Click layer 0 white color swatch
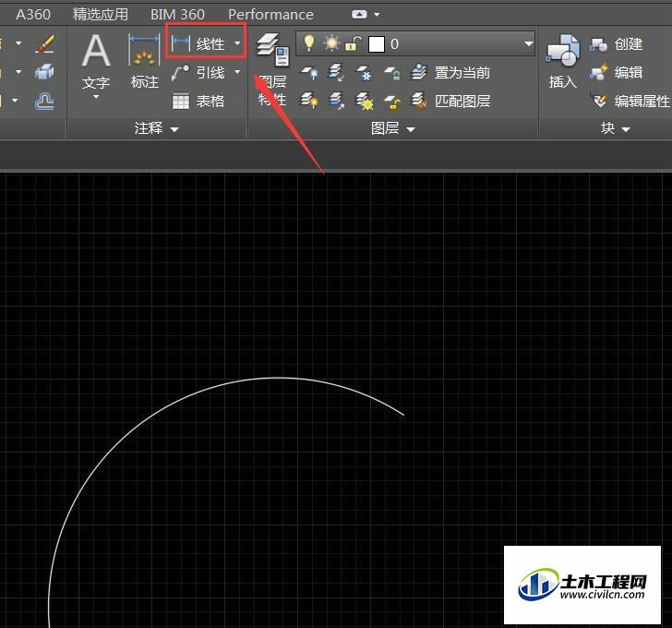This screenshot has width=672, height=628. pyautogui.click(x=377, y=43)
